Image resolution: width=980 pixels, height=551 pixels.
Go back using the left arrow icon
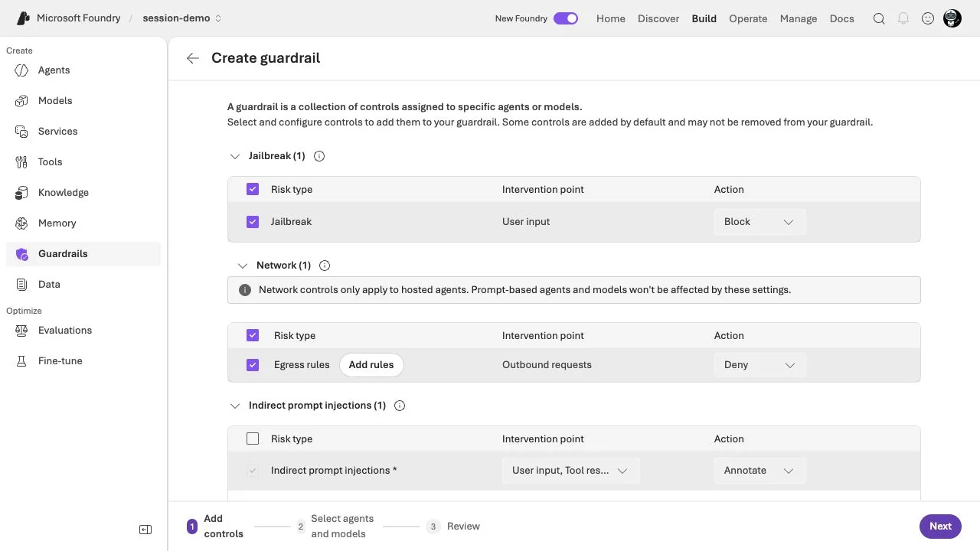click(x=192, y=58)
